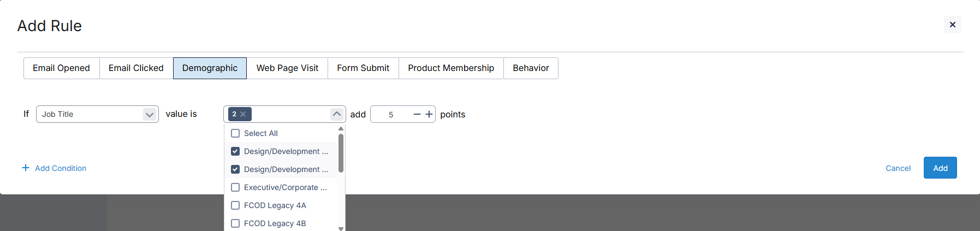The image size is (980, 231).
Task: Collapse the value multi-select dropdown
Action: (337, 114)
